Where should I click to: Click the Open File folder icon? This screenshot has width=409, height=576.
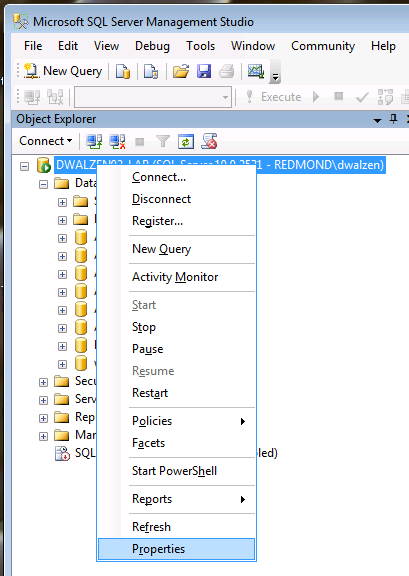pos(181,71)
